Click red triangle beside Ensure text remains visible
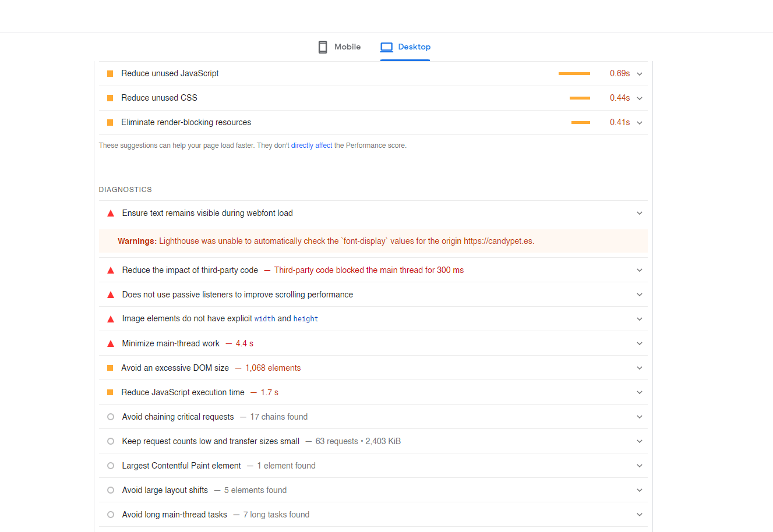773x532 pixels. point(111,214)
